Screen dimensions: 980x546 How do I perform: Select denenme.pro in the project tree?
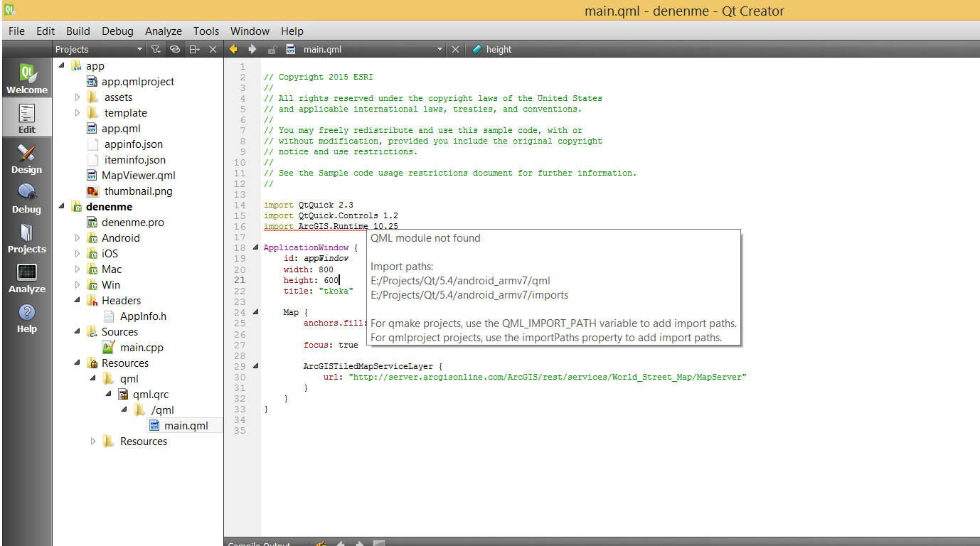click(133, 223)
